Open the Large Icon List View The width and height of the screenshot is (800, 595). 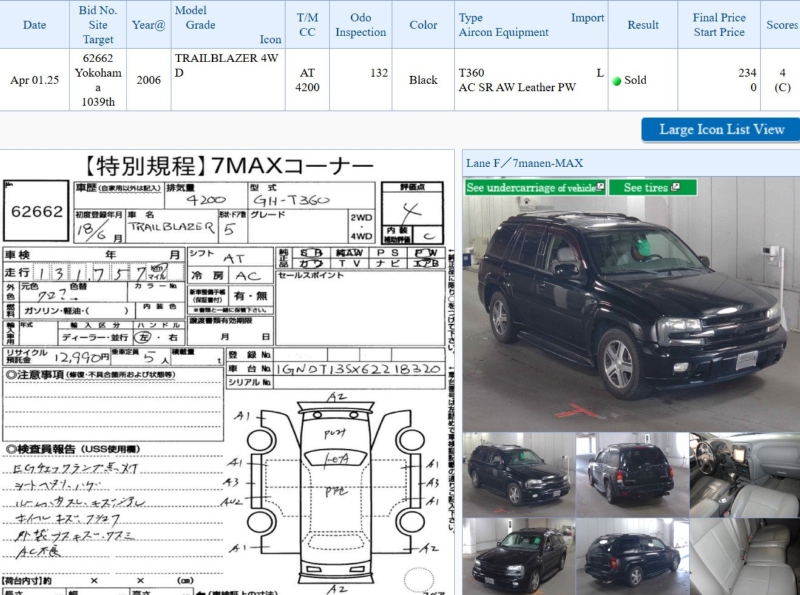coord(720,129)
